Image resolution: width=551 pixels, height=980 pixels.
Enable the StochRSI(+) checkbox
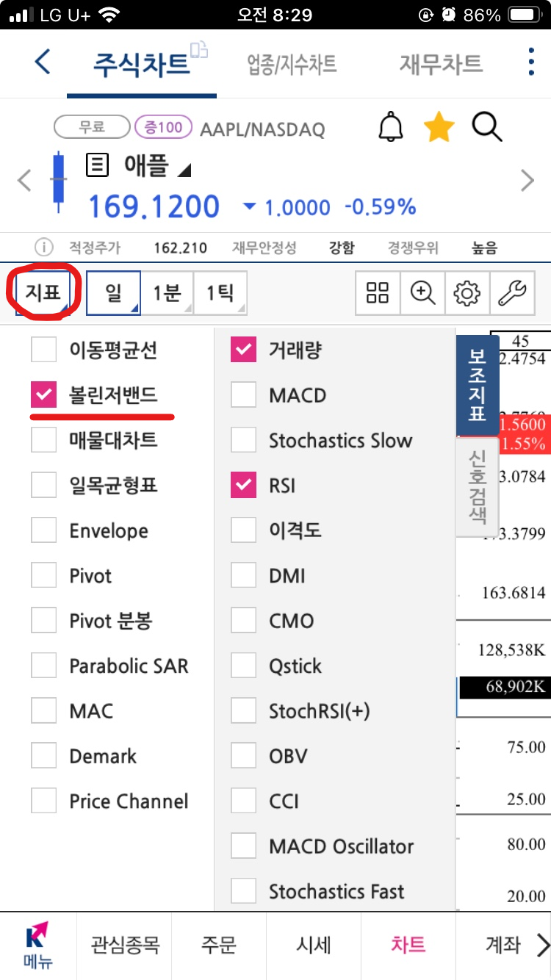(x=244, y=710)
